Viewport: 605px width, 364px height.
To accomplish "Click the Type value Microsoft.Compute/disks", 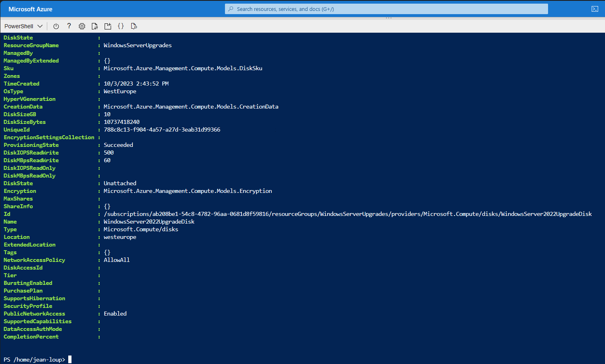I will 141,229.
